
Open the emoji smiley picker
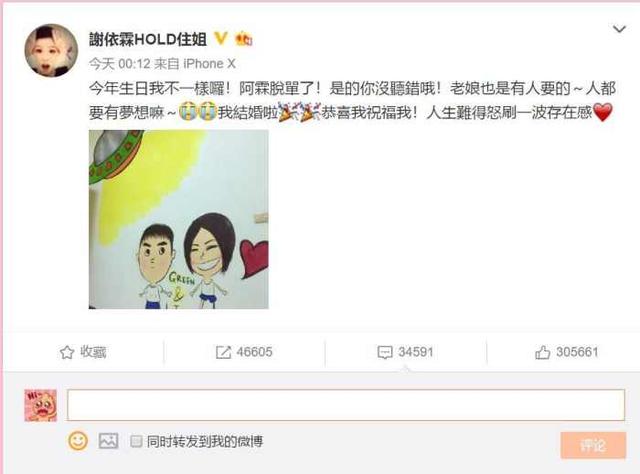coord(78,441)
